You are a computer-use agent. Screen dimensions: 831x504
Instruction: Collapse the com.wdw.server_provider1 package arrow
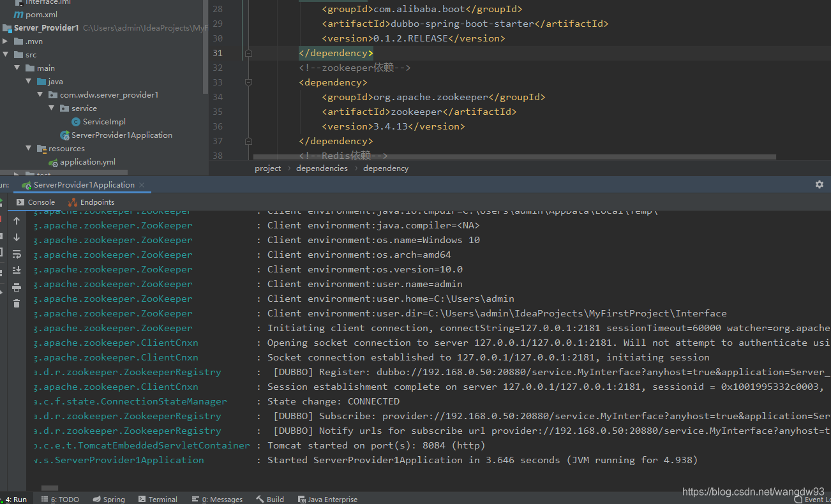(x=40, y=95)
